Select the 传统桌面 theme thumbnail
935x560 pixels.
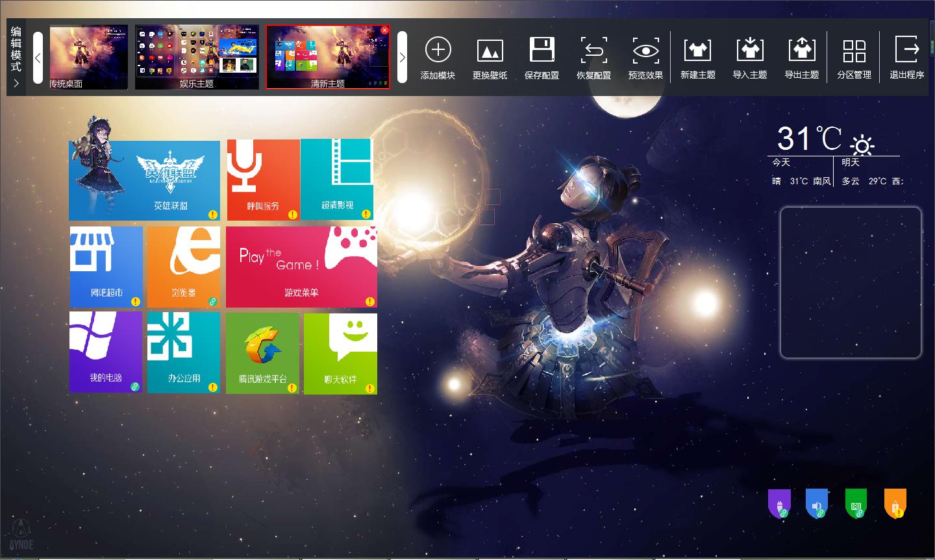pyautogui.click(x=89, y=57)
